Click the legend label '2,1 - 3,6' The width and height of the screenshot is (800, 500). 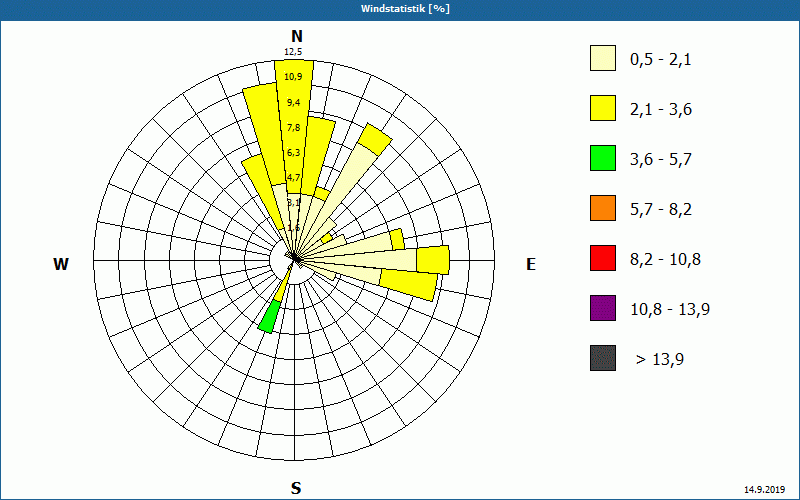click(661, 110)
